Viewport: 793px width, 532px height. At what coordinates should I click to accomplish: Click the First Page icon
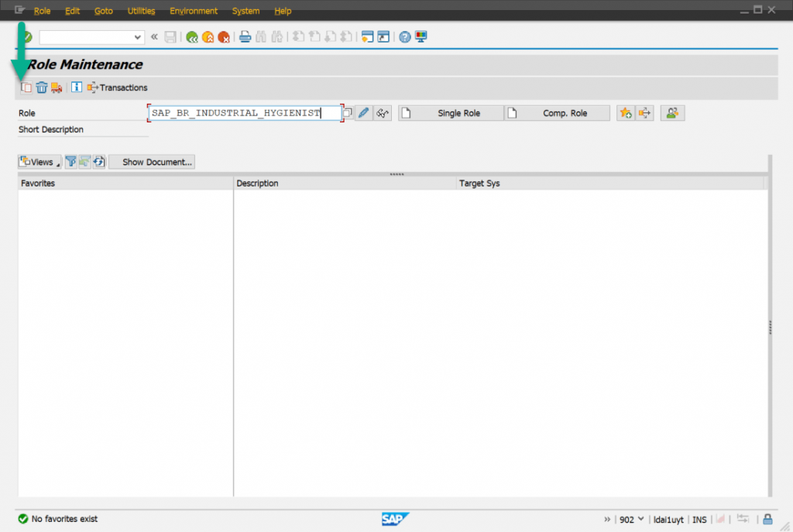point(298,36)
